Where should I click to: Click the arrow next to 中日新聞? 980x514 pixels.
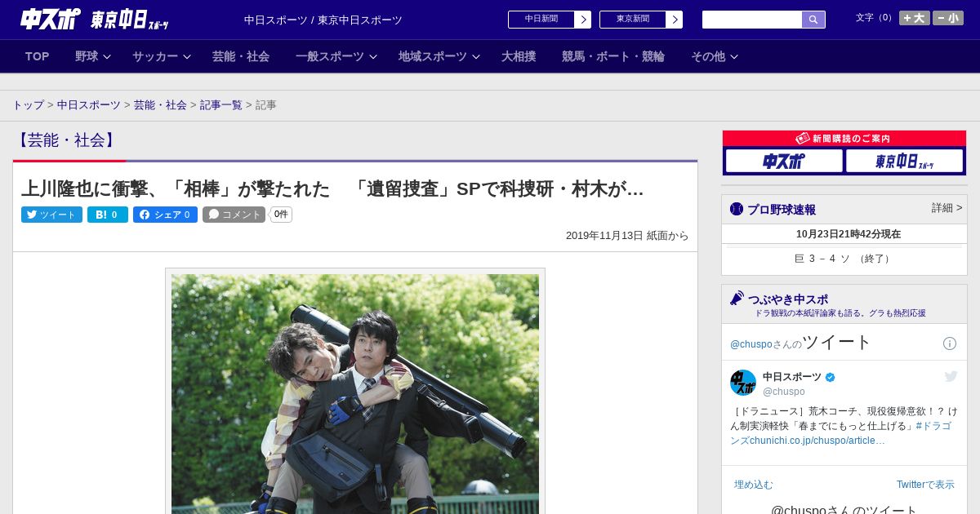point(583,20)
